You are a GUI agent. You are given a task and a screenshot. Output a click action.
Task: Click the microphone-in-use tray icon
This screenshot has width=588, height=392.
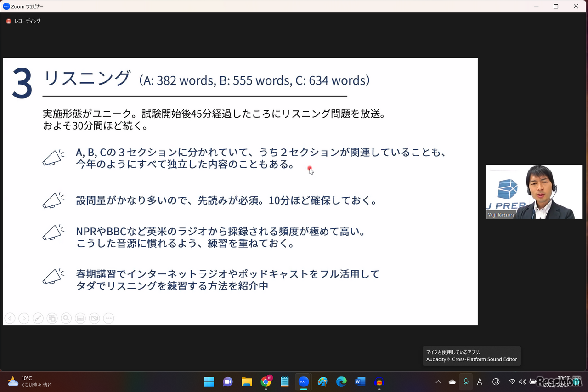466,382
